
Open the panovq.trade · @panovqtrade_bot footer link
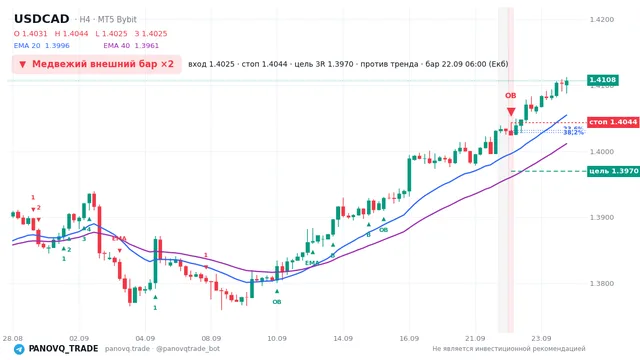click(x=162, y=349)
